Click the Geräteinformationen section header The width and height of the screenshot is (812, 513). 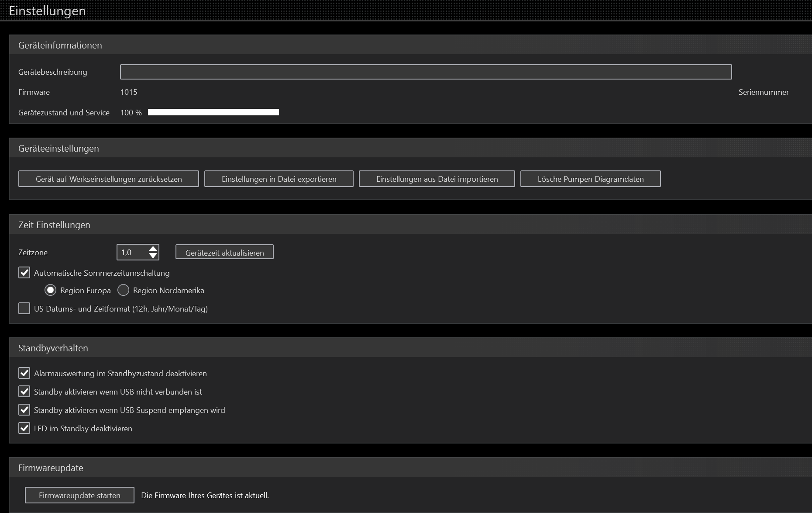pyautogui.click(x=60, y=45)
